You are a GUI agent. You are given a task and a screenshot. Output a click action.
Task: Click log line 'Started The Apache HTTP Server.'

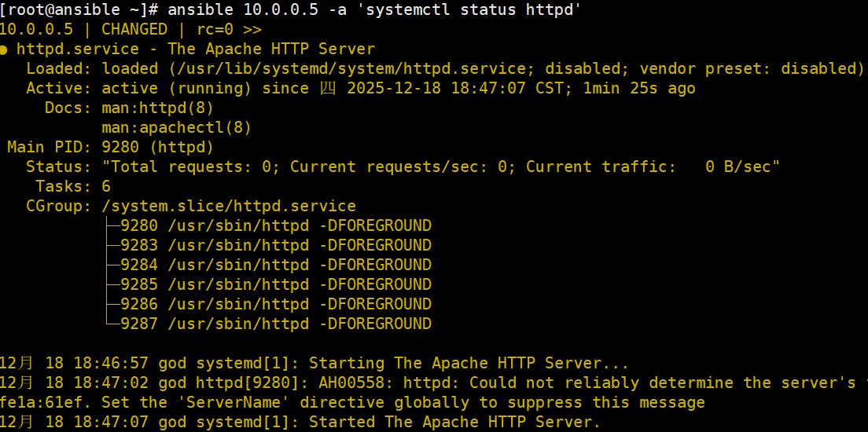[x=454, y=423]
